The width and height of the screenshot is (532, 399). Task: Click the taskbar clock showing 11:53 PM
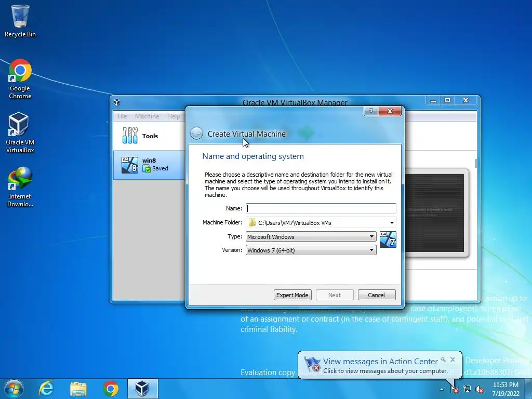pyautogui.click(x=506, y=389)
